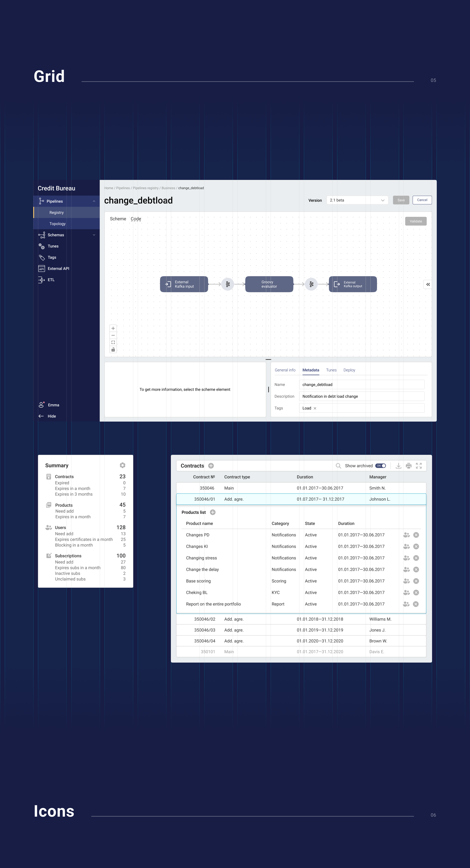
Task: Open users icon for Base scoring row
Action: tap(406, 581)
